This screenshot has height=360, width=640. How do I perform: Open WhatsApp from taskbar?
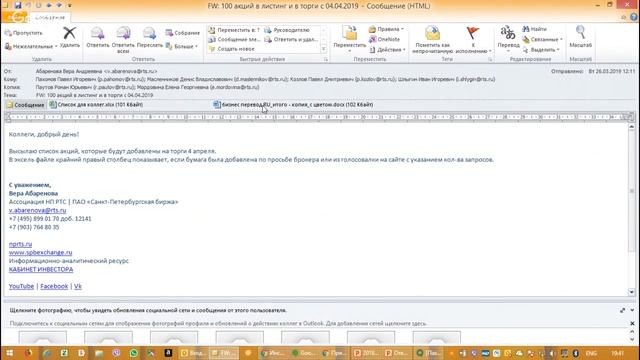[x=133, y=353]
